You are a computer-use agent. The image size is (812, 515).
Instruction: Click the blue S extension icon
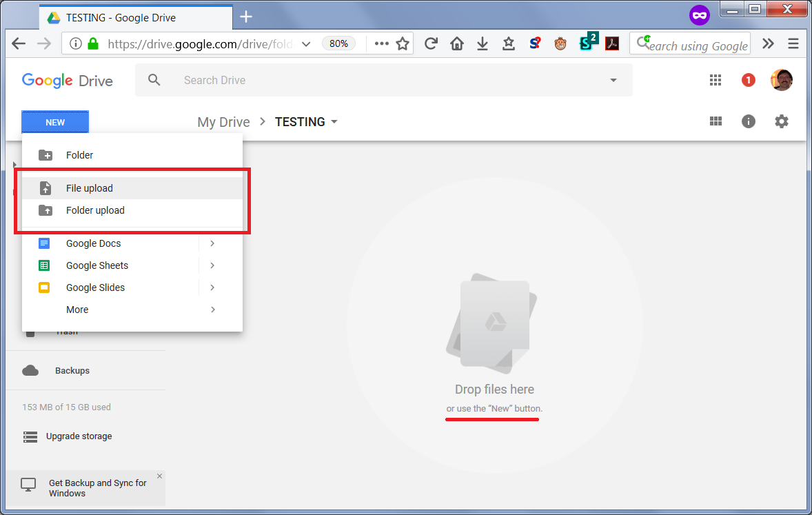[x=535, y=43]
